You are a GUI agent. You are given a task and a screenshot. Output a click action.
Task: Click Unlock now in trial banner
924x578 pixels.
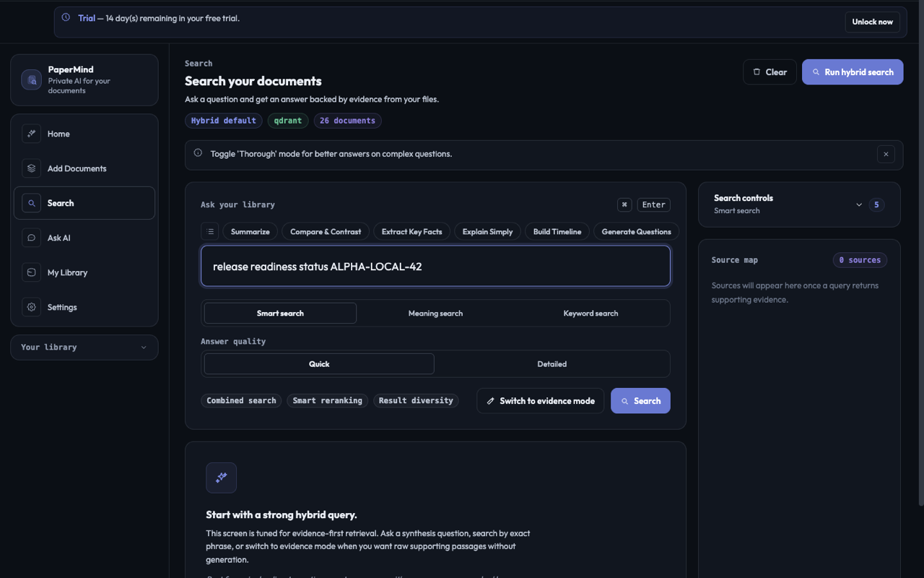(x=872, y=22)
